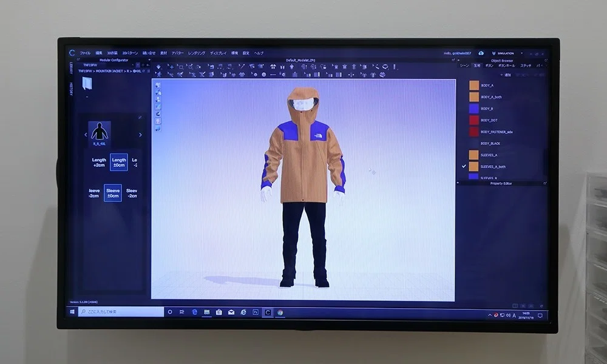Open the LIBRARY side tab
The width and height of the screenshot is (607, 364).
pos(71,68)
